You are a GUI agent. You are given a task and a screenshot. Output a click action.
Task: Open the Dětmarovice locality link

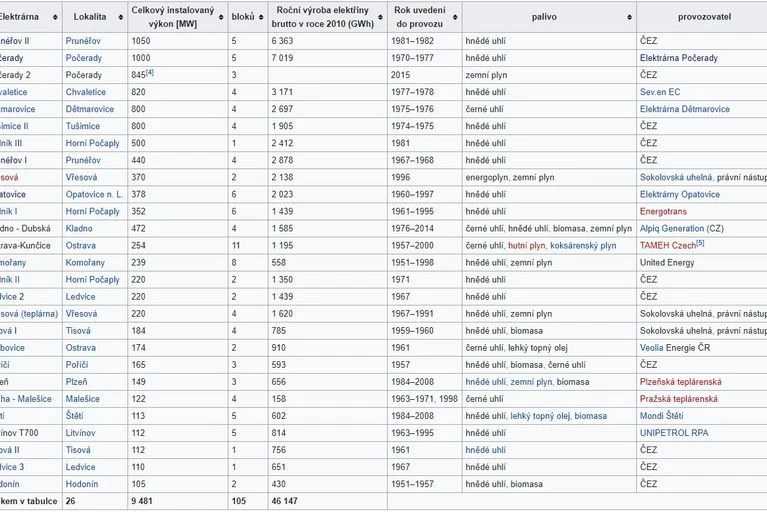(x=90, y=109)
